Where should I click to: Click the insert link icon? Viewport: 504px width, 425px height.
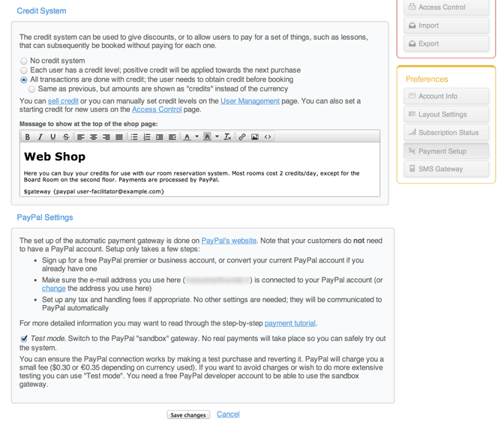pyautogui.click(x=241, y=137)
